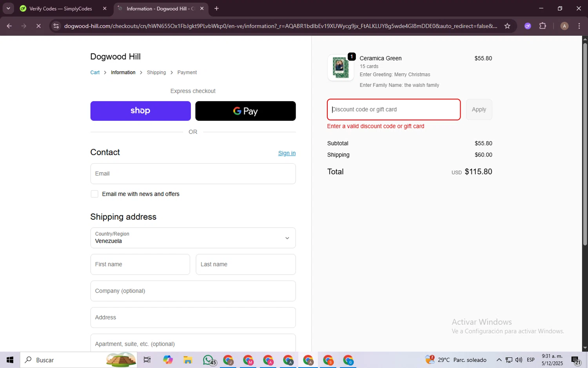Open File Explorer from the taskbar
The height and width of the screenshot is (368, 588).
click(188, 360)
